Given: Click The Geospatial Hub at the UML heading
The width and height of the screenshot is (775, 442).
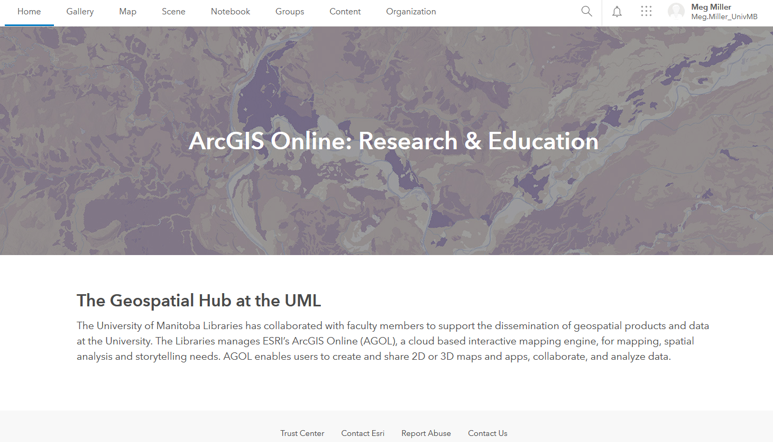Looking at the screenshot, I should [199, 300].
